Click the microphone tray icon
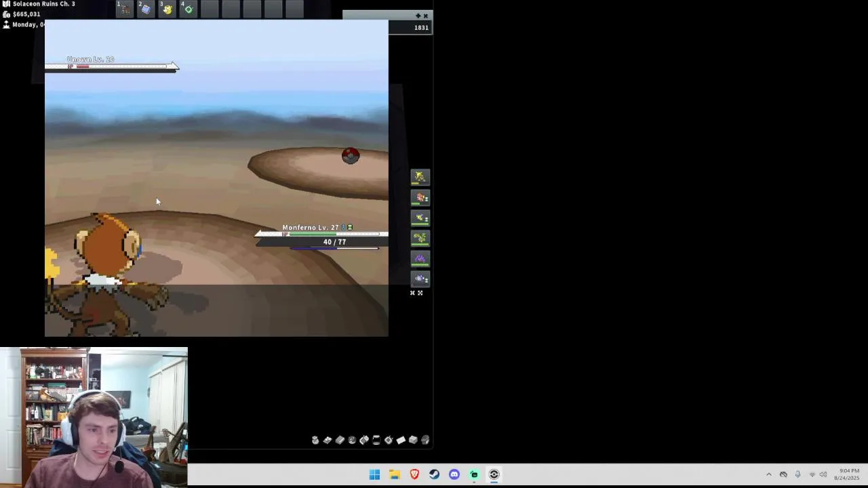Screen dimensions: 868x488 point(797,474)
